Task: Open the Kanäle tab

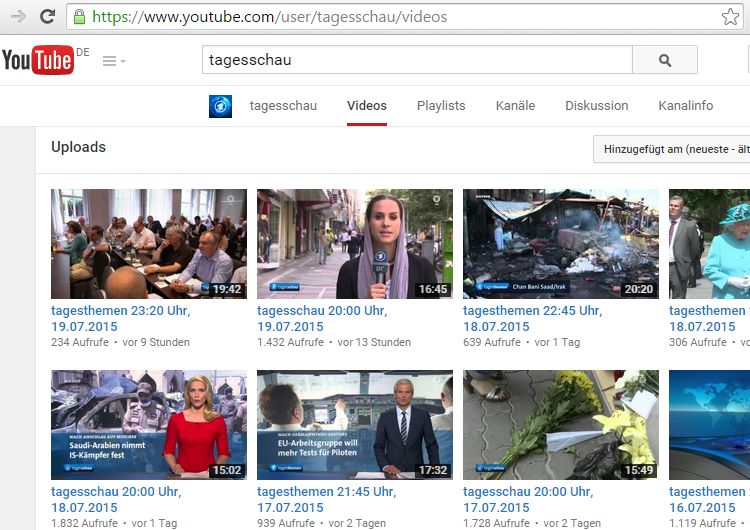Action: pyautogui.click(x=515, y=106)
